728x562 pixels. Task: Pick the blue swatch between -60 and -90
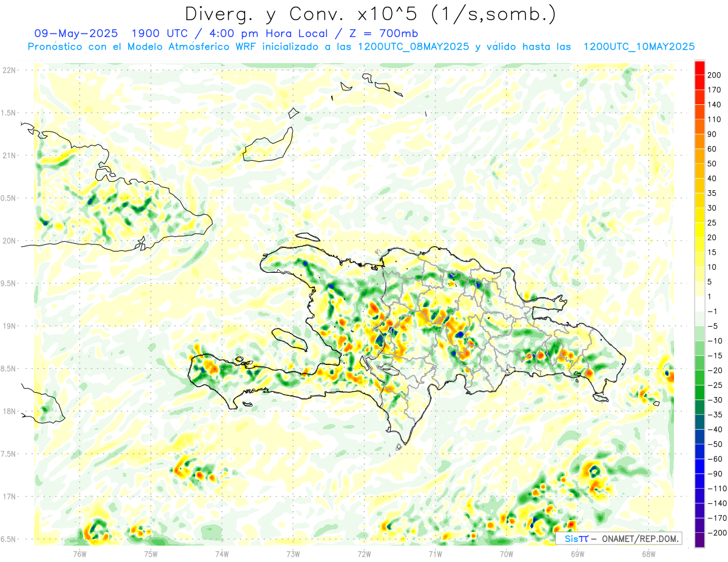(x=699, y=466)
